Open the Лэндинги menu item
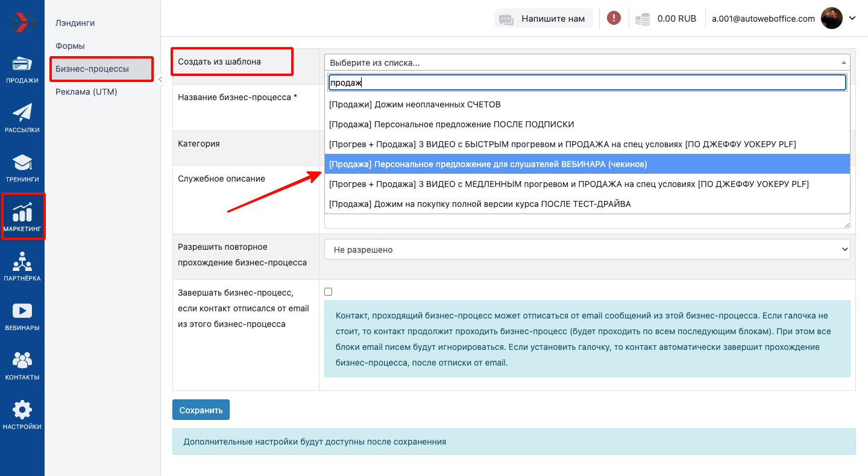 (x=75, y=23)
